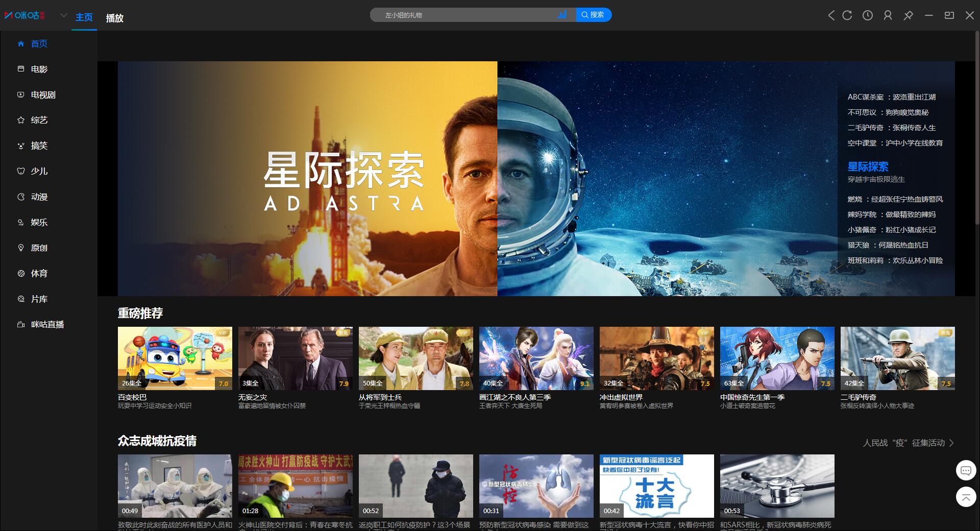Select banner item ABC谋杀案：波洛重出江湖
The image size is (980, 531).
892,97
